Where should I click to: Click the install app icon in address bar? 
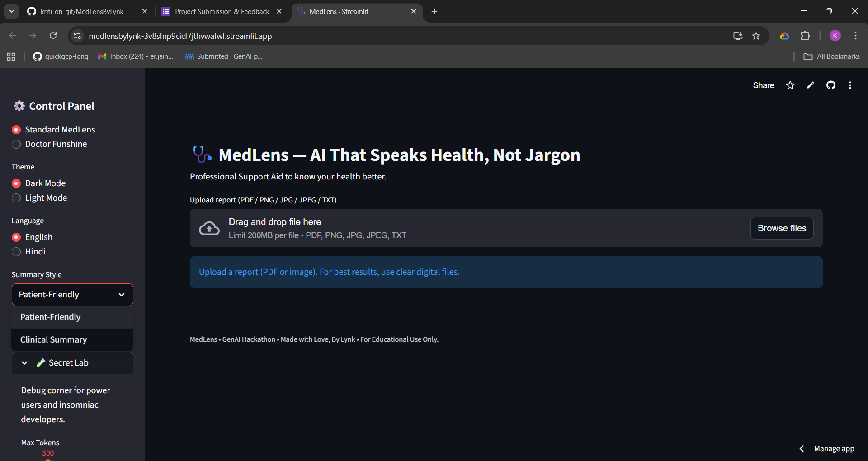tap(738, 36)
